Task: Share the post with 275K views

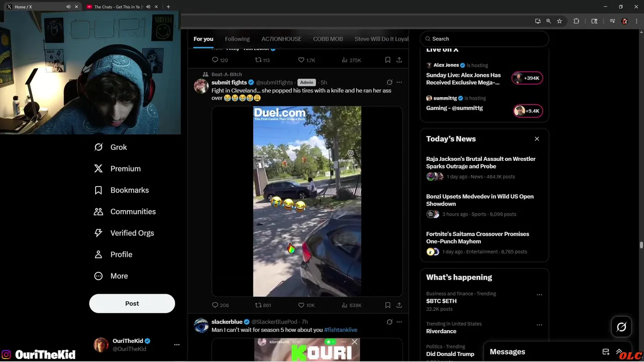Action: tap(399, 60)
